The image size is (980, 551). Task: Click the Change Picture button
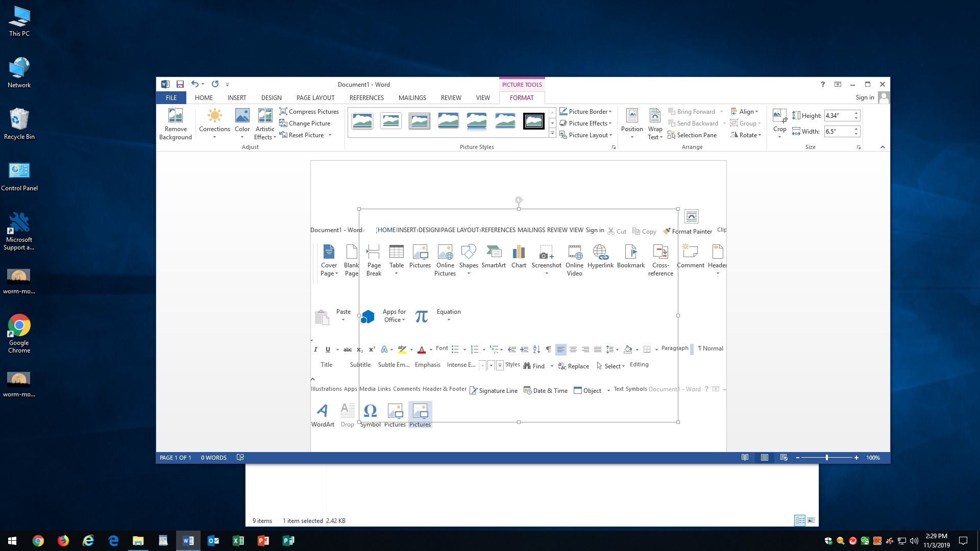coord(305,123)
